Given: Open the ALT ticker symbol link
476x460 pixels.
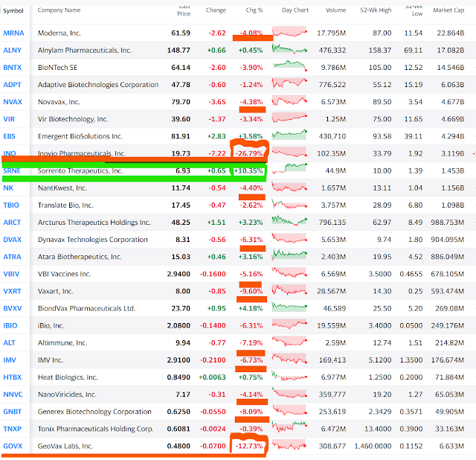Looking at the screenshot, I should coord(9,342).
